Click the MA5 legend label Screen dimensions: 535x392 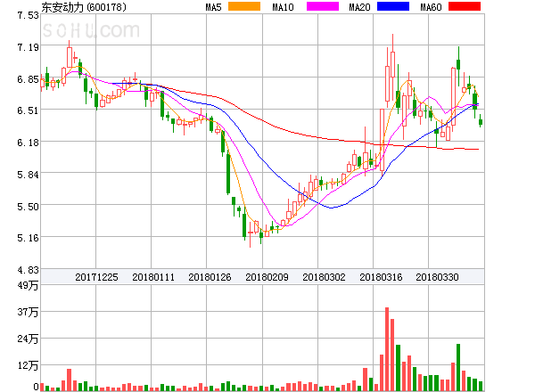pos(214,7)
